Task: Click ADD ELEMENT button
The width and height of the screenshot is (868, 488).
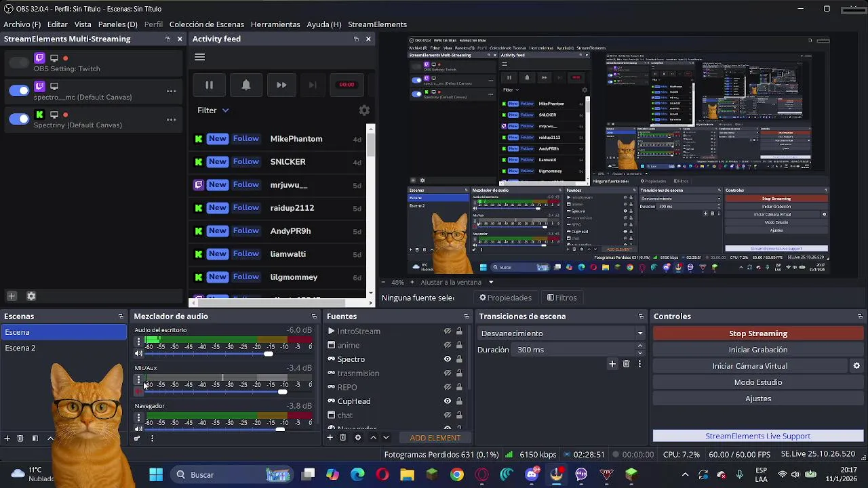Action: (435, 438)
